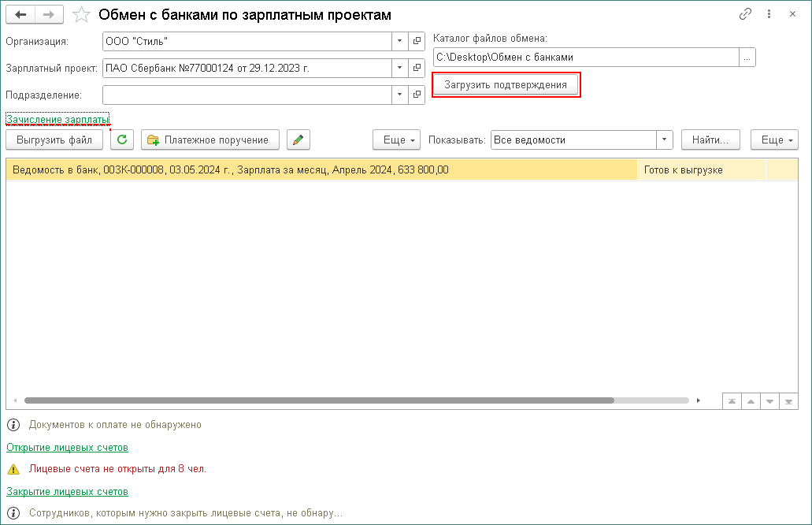Click Выгрузить файл button

54,140
